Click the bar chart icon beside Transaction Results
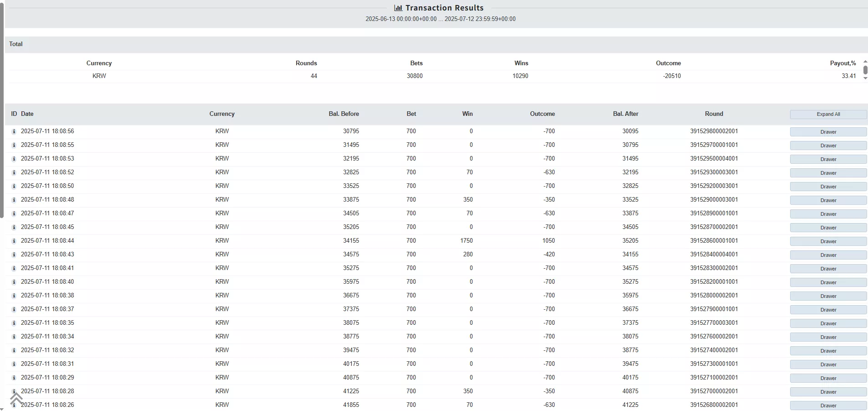 (x=398, y=8)
